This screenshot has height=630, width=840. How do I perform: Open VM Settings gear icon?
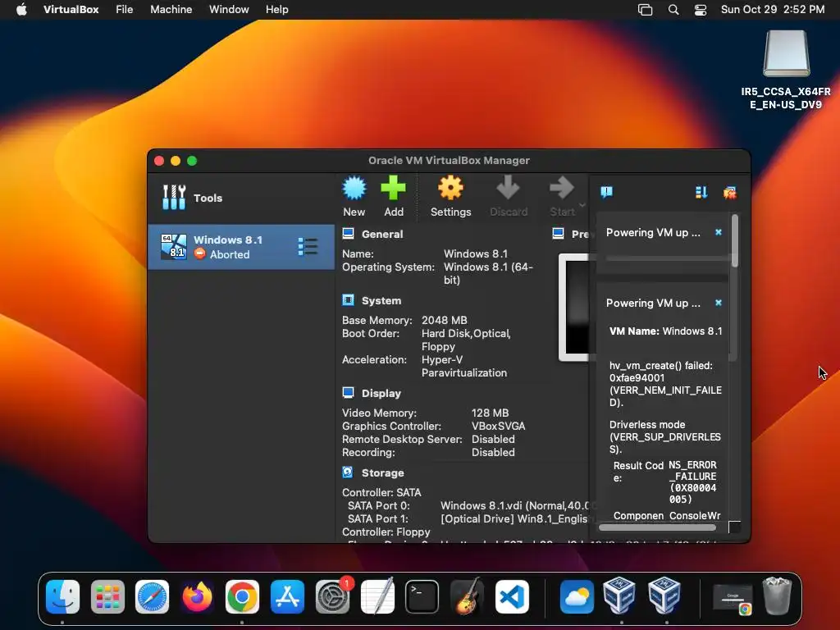click(x=450, y=189)
